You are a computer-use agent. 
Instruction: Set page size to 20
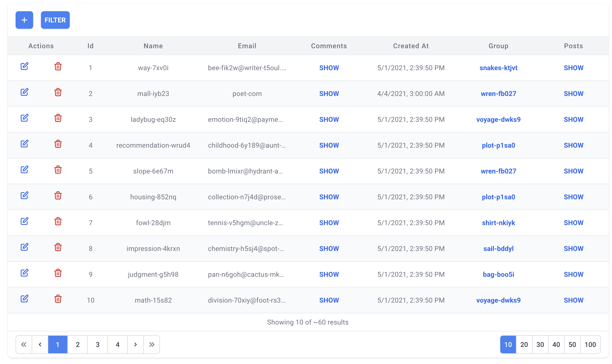pyautogui.click(x=524, y=344)
